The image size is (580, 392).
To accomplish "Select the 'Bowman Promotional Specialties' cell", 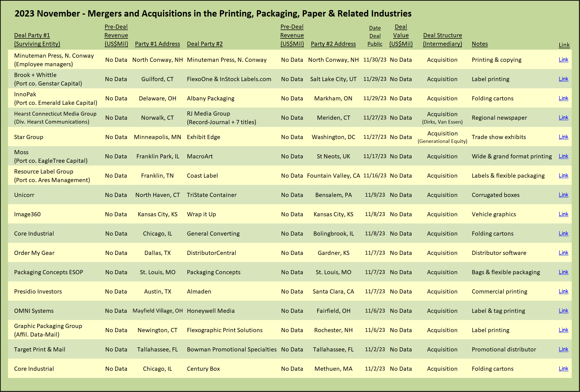I will click(232, 350).
